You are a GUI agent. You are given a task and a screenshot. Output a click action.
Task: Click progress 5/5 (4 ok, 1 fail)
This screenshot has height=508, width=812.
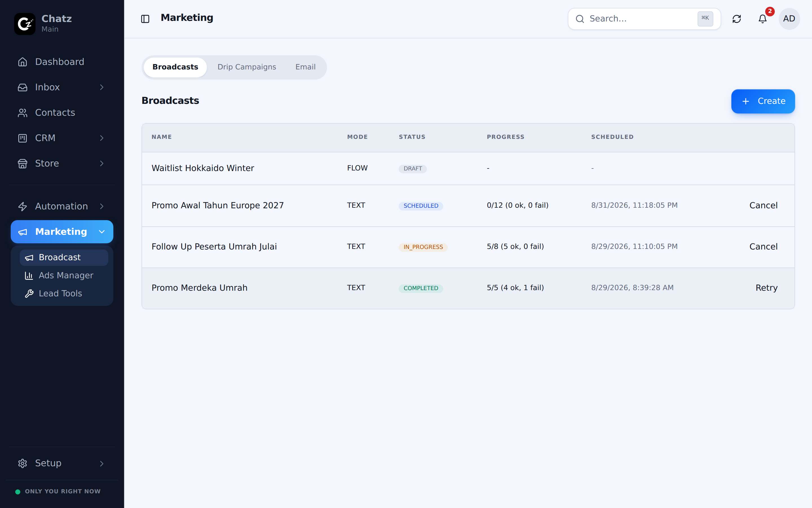pos(515,288)
